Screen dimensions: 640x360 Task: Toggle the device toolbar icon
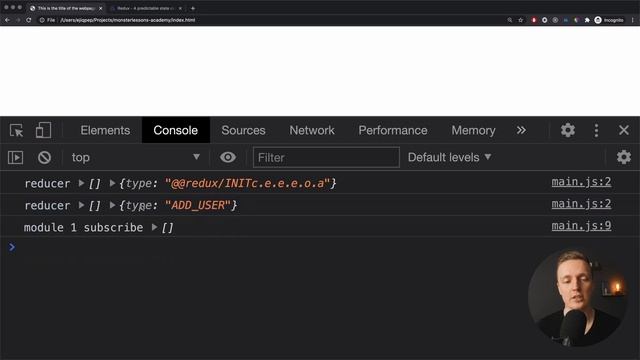pyautogui.click(x=43, y=131)
